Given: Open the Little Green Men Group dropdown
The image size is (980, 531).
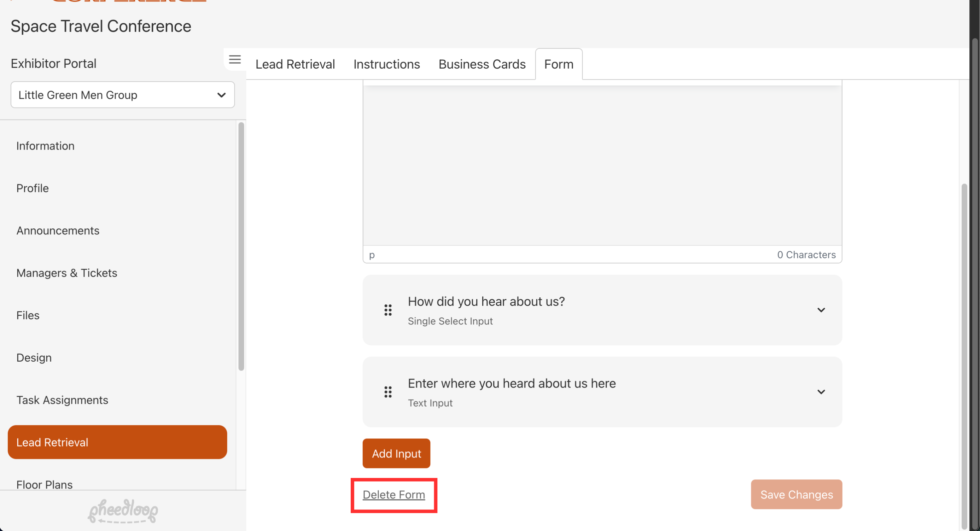Looking at the screenshot, I should tap(122, 95).
